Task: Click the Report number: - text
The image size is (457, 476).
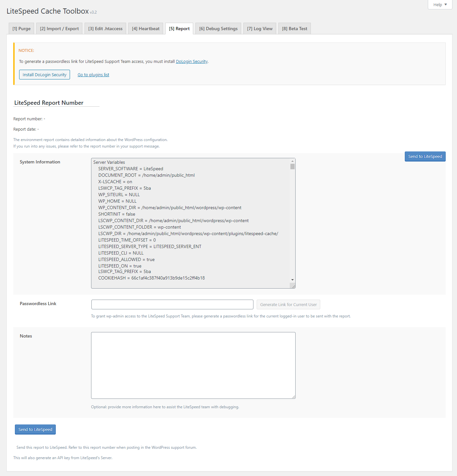Action: 29,119
